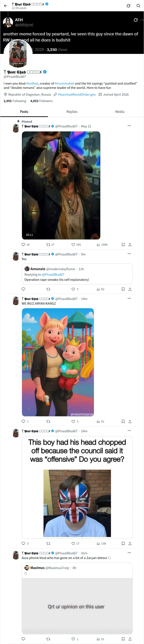The width and height of the screenshot is (144, 644).
Task: Share the Union Jack face paint post
Action: pyautogui.click(x=130, y=543)
